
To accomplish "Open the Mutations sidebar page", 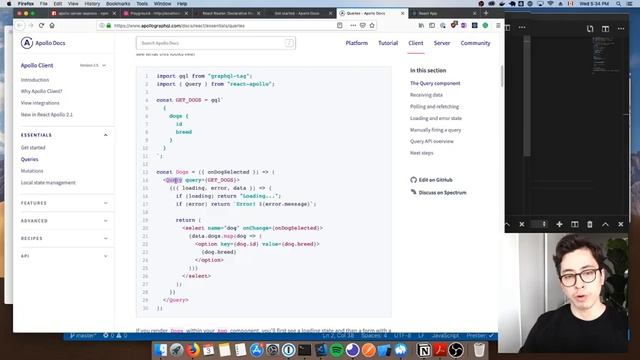I will tap(32, 171).
